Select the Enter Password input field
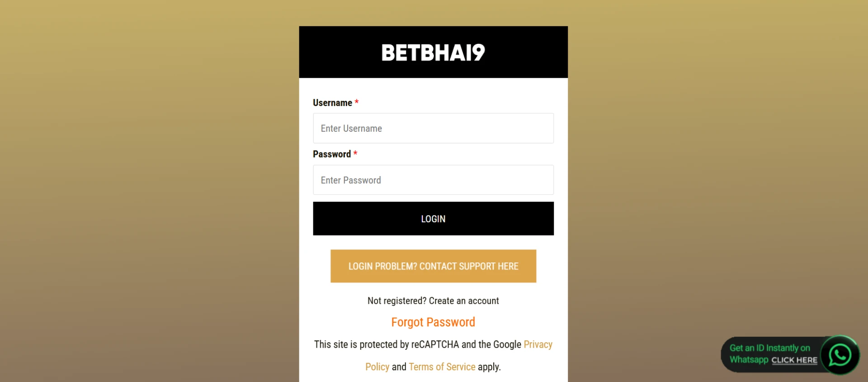868x382 pixels. [x=433, y=180]
